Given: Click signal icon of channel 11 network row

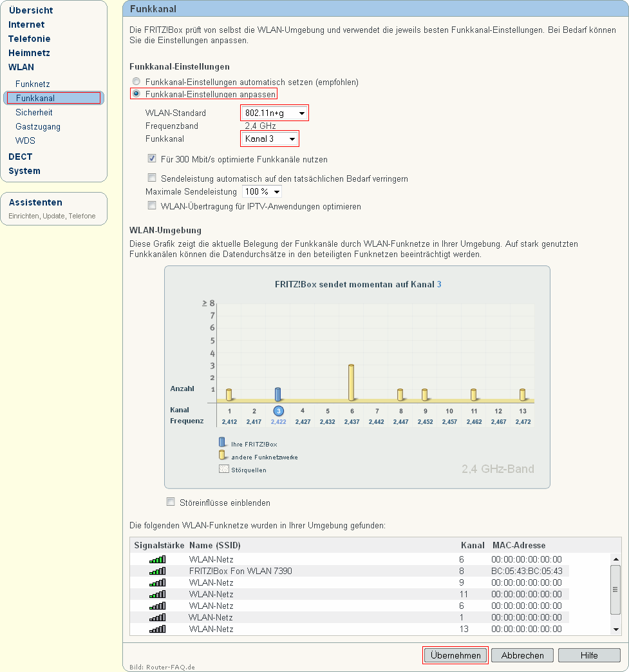Looking at the screenshot, I should tap(158, 594).
